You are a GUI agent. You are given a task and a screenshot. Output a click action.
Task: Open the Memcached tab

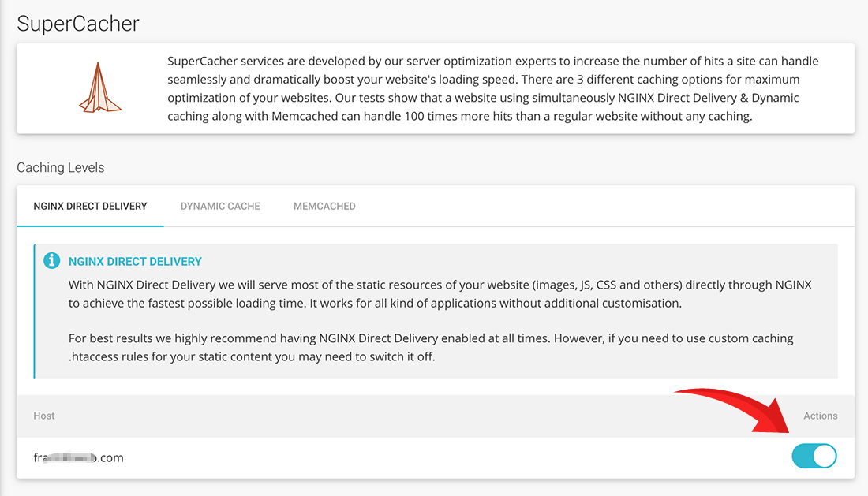pyautogui.click(x=324, y=207)
